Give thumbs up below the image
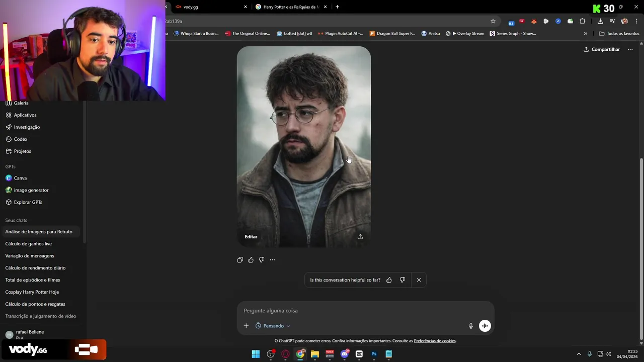This screenshot has height=362, width=644. (251, 260)
